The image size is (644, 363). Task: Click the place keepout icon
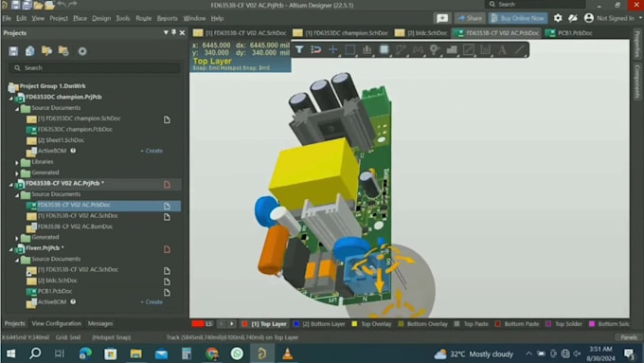[469, 49]
